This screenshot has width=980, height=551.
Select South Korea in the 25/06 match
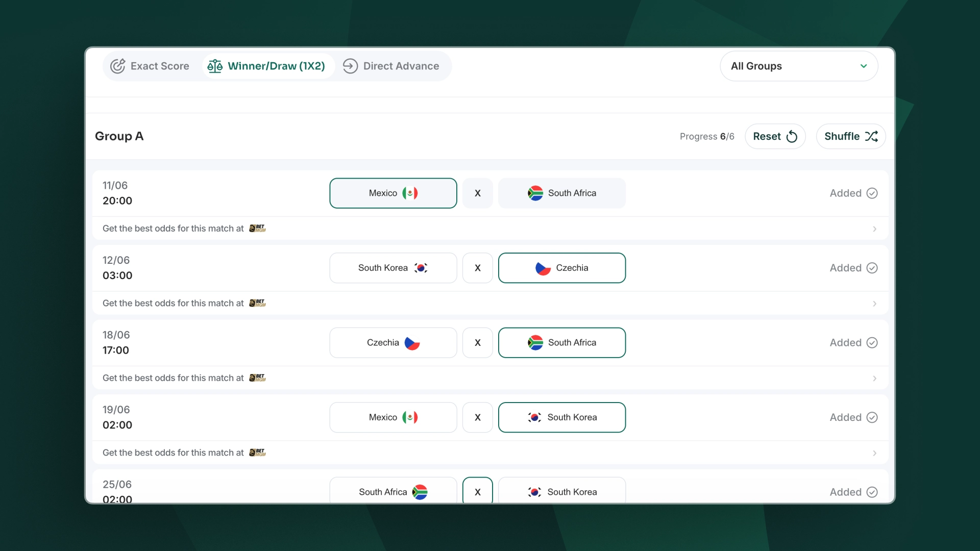562,491
